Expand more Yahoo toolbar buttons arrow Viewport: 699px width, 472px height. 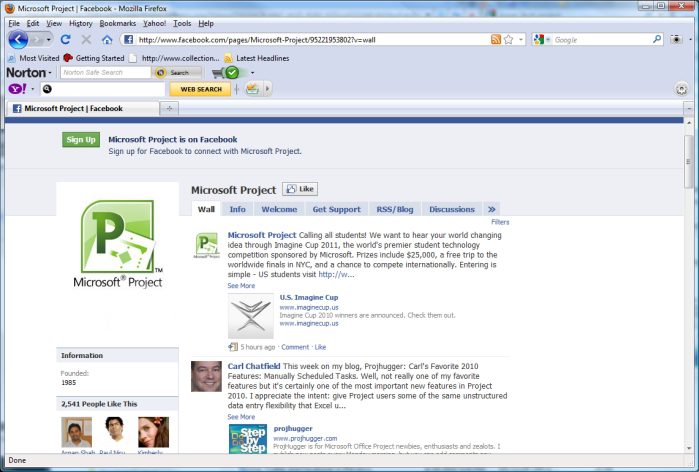(267, 89)
